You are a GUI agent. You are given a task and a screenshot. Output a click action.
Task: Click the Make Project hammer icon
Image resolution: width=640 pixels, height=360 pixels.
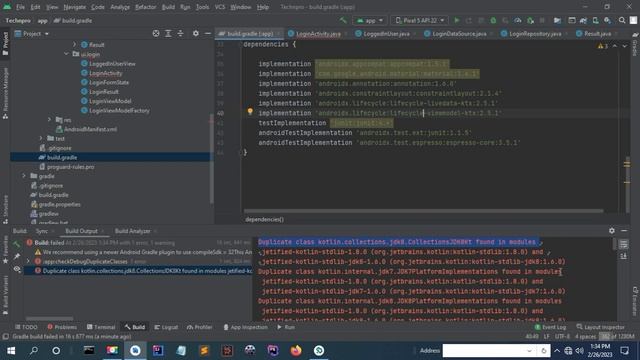coord(343,20)
